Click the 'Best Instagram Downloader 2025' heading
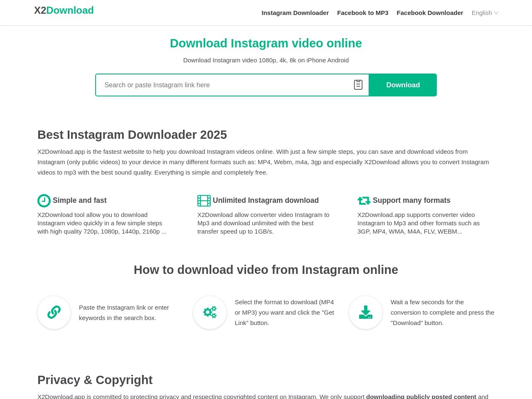 click(132, 135)
